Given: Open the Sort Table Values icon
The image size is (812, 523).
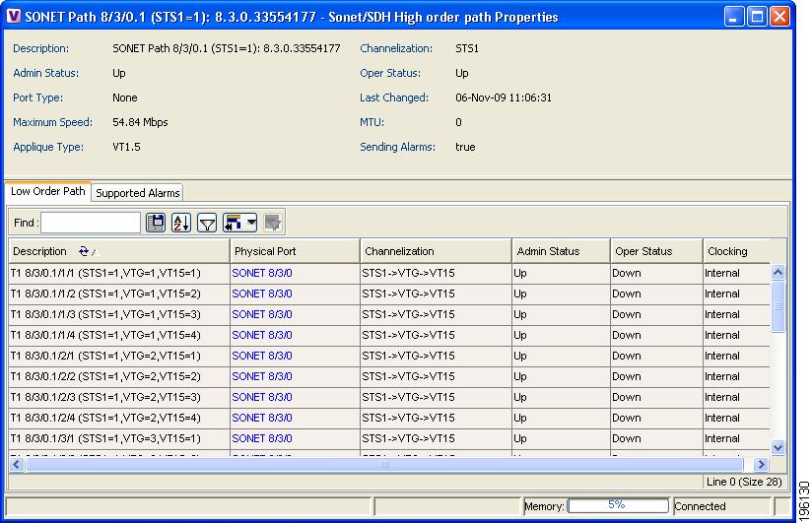Looking at the screenshot, I should (181, 223).
